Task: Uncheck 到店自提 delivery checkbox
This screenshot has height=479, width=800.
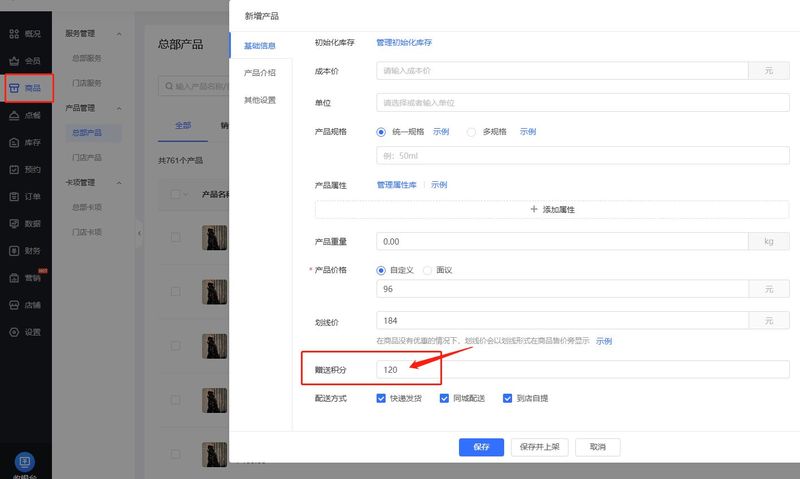Action: point(507,398)
